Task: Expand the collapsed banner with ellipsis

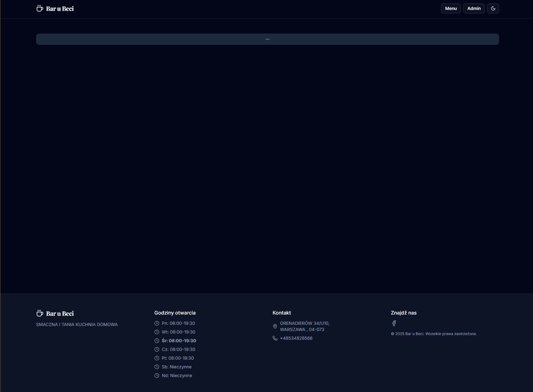Action: (267, 39)
